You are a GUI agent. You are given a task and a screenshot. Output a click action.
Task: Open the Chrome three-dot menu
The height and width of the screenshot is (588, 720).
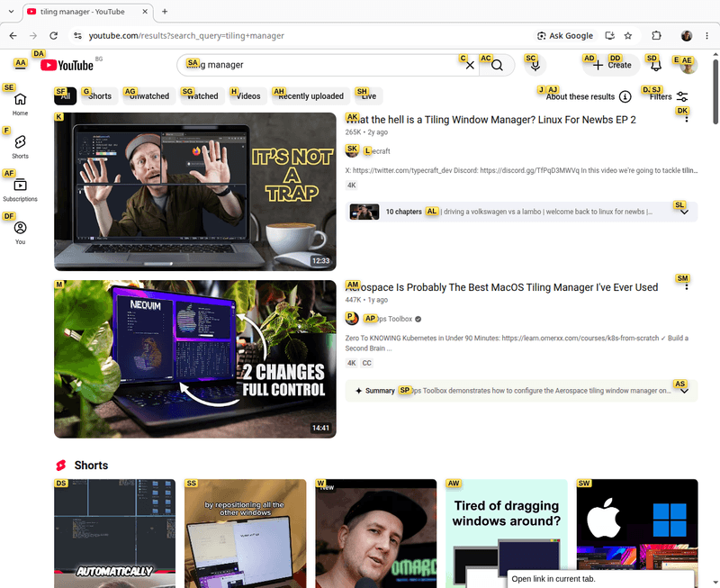pyautogui.click(x=706, y=36)
